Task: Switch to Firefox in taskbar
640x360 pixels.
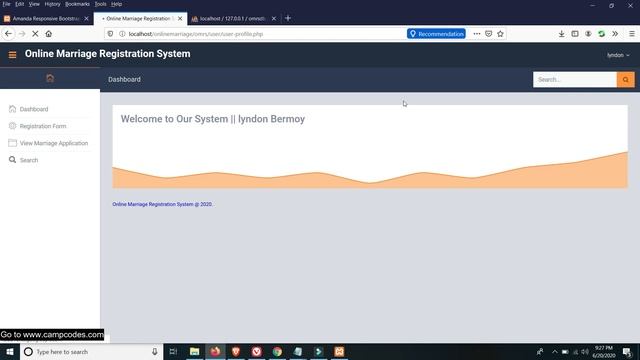Action: tap(215, 352)
